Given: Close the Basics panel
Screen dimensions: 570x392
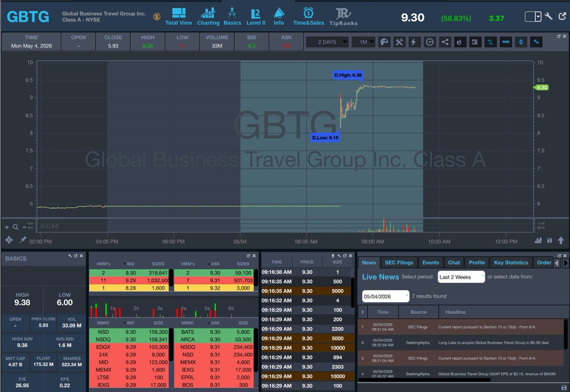Looking at the screenshot, I should pyautogui.click(x=81, y=255).
